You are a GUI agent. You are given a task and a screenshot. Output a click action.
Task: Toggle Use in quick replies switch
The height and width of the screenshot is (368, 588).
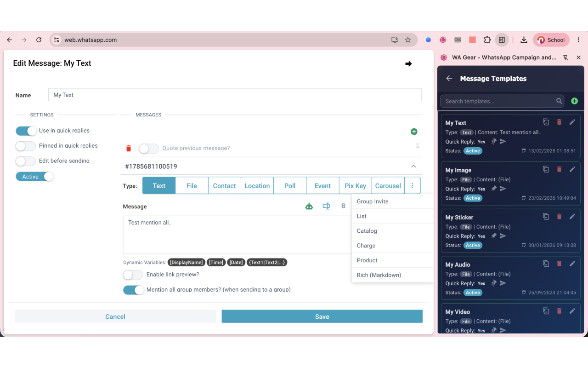pyautogui.click(x=26, y=131)
